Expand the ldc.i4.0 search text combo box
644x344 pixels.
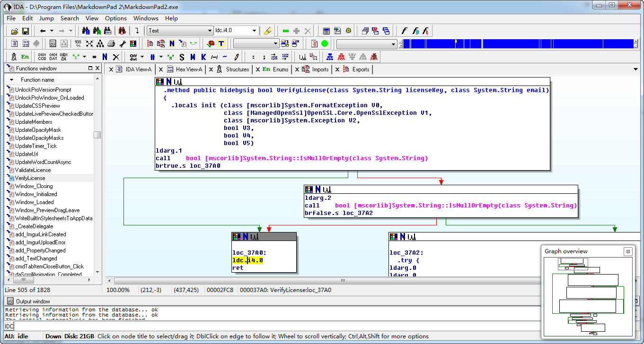[255, 31]
